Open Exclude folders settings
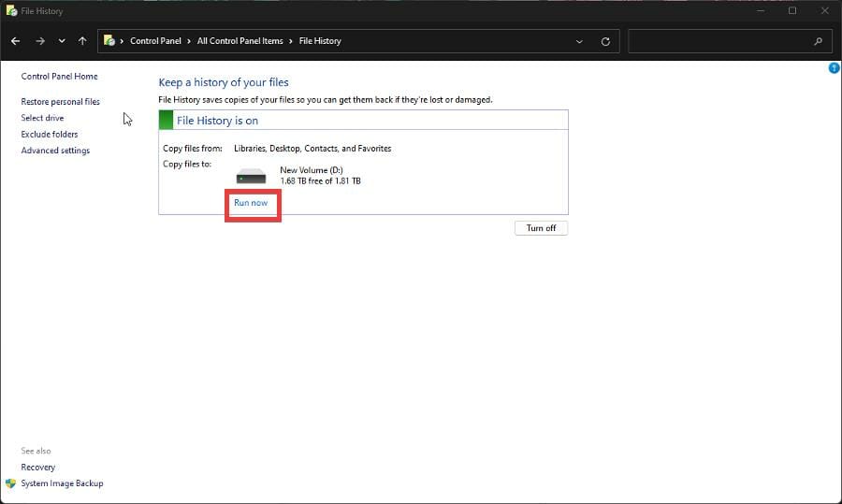This screenshot has height=504, width=842. (50, 135)
